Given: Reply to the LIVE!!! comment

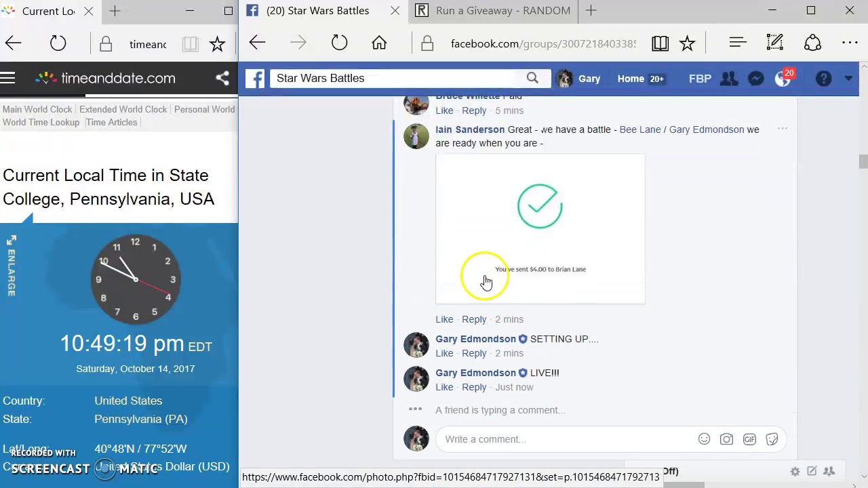Looking at the screenshot, I should [x=474, y=387].
